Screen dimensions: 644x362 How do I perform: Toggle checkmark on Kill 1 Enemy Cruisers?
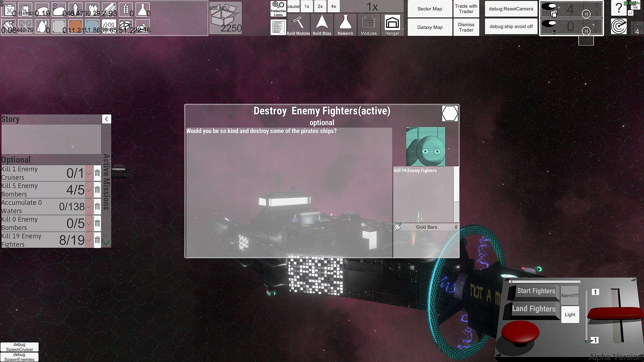[89, 173]
